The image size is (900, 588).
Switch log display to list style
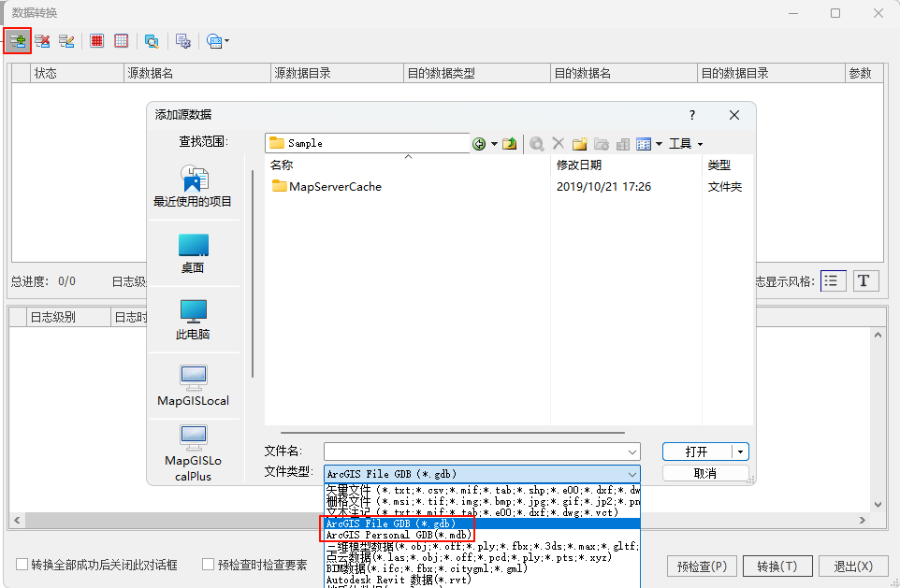pos(833,281)
